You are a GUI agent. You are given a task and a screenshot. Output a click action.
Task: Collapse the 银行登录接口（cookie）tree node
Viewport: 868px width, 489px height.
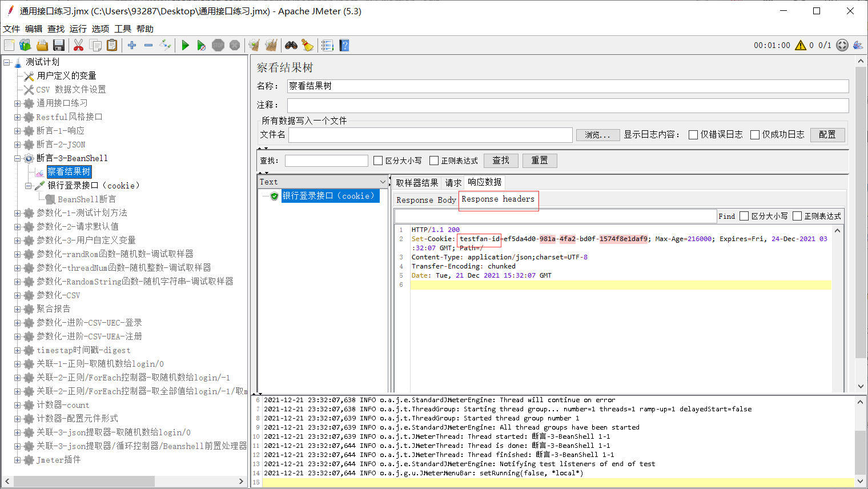[29, 186]
